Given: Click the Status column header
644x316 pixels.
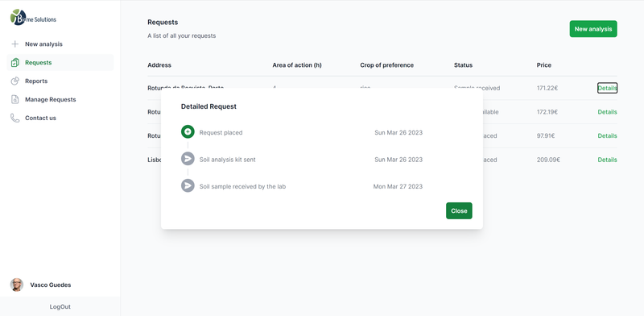Looking at the screenshot, I should 464,65.
